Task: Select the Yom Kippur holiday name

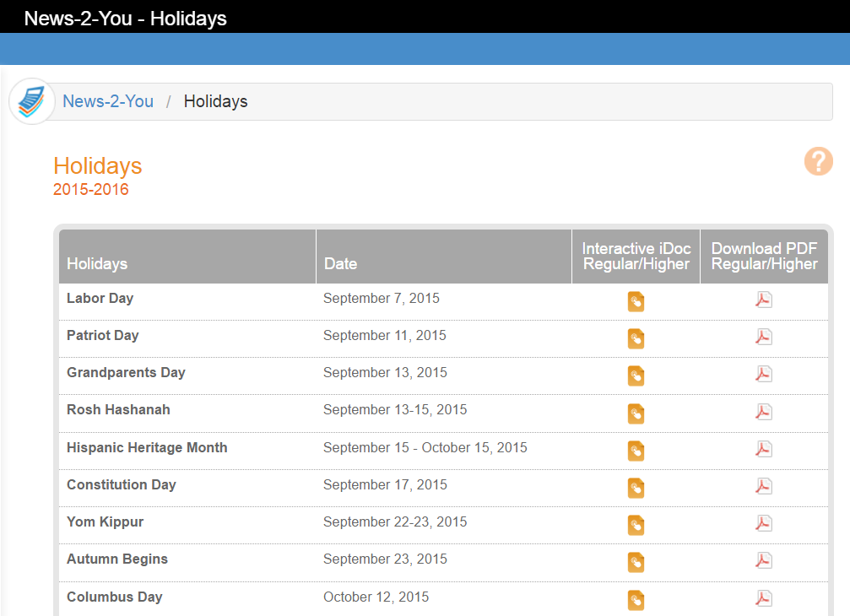Action: [x=106, y=522]
